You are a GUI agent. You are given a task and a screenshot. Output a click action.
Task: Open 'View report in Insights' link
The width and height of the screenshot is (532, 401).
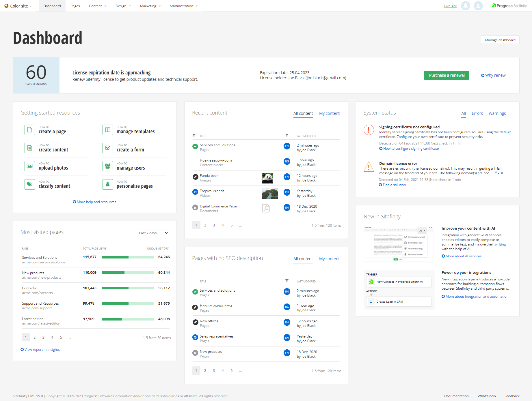(42, 350)
